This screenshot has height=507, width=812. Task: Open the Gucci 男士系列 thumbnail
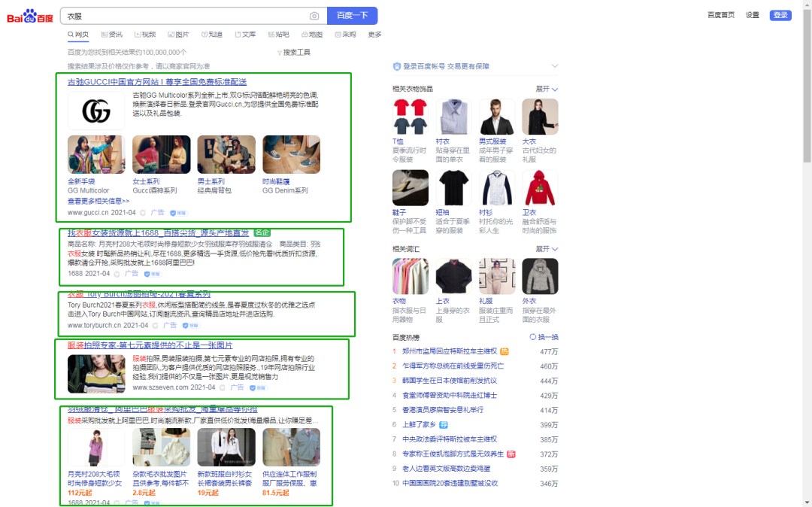[x=226, y=155]
